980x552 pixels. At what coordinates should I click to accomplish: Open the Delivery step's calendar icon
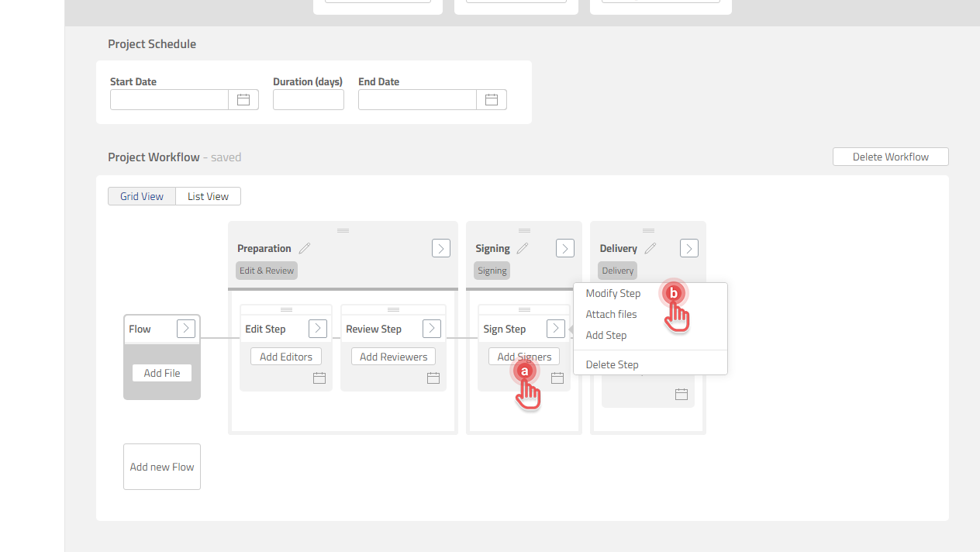pyautogui.click(x=681, y=394)
